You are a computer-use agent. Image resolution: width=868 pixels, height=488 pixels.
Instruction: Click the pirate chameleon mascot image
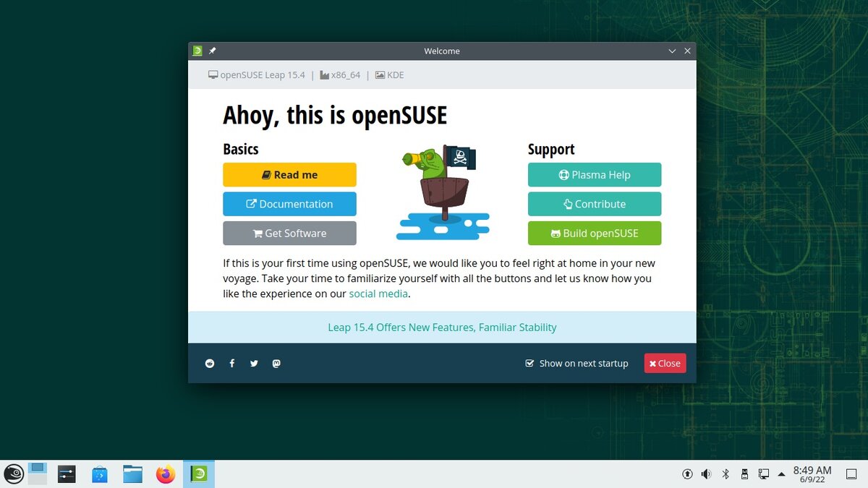(x=442, y=192)
